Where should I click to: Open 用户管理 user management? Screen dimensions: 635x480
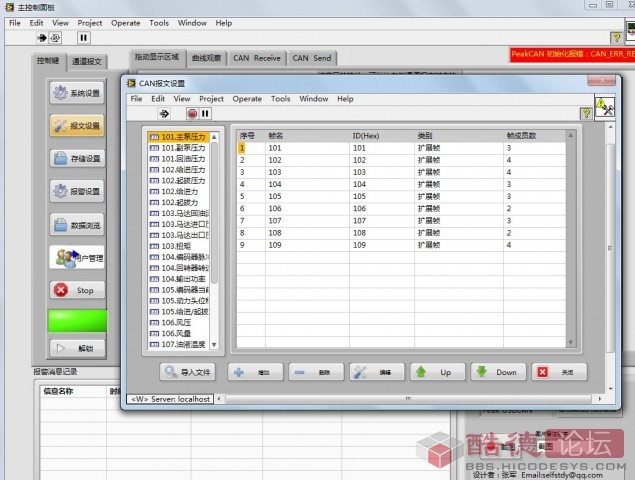tap(77, 258)
